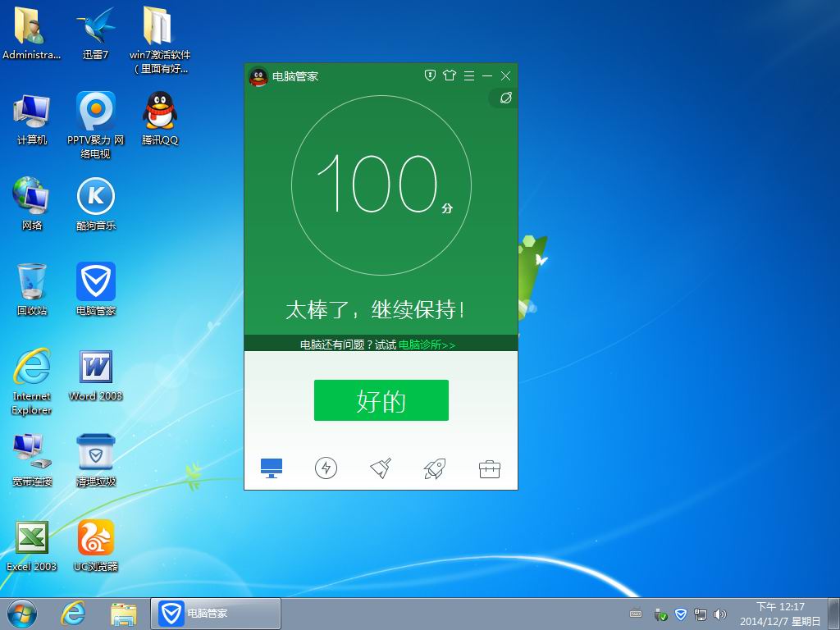The width and height of the screenshot is (840, 630).
Task: Open the hamburger main menu in 电脑管家
Action: point(469,75)
